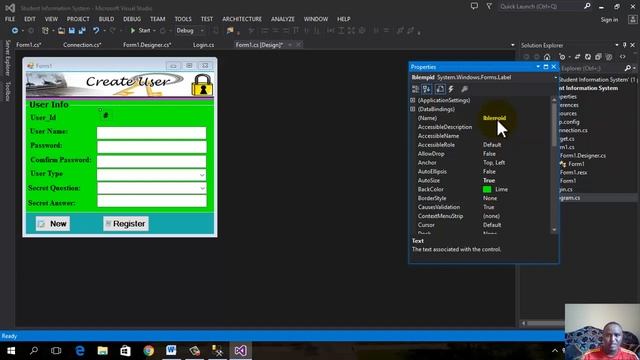
Task: Open the User Type combo box
Action: [202, 175]
